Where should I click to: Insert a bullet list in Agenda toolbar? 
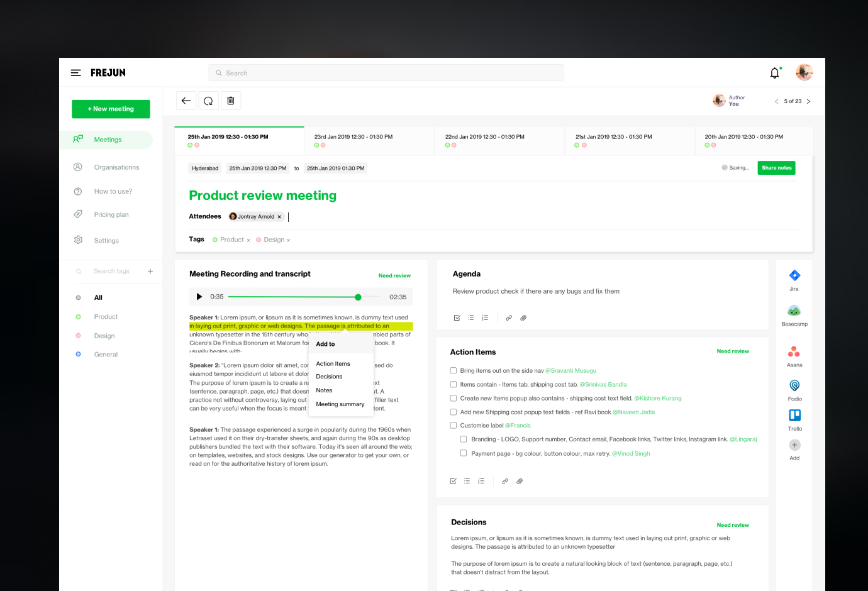coord(470,318)
